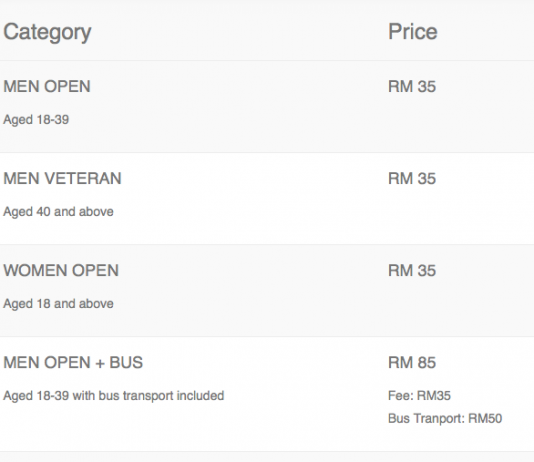Viewport: 534px width, 462px height.
Task: Click 'Aged 18 and above' description
Action: [x=58, y=304]
